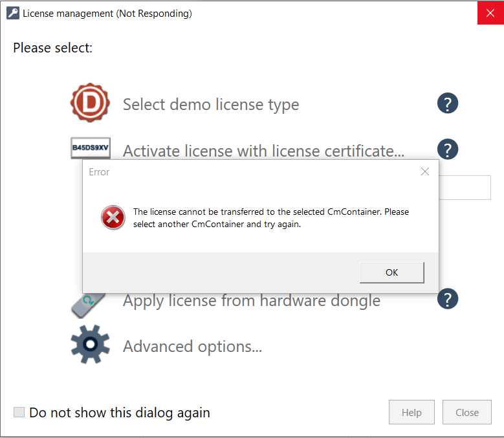Viewport: 504px width, 438px height.
Task: Open the Advanced options... entry
Action: point(193,346)
